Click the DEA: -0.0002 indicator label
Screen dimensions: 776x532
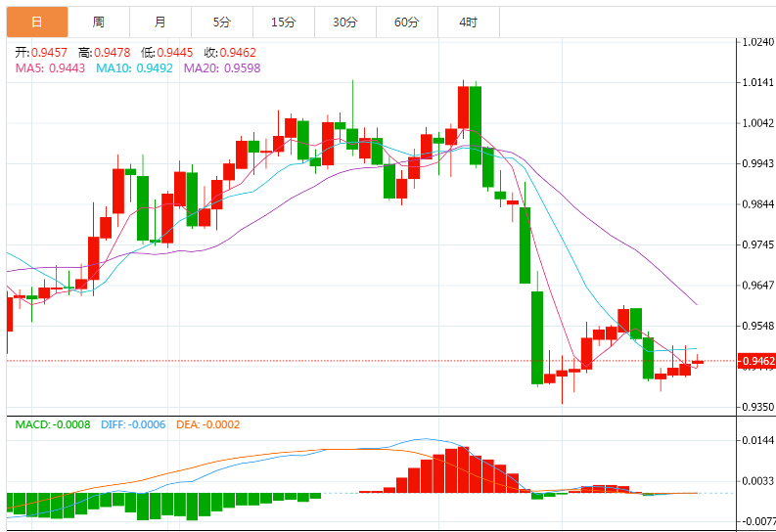pyautogui.click(x=207, y=424)
